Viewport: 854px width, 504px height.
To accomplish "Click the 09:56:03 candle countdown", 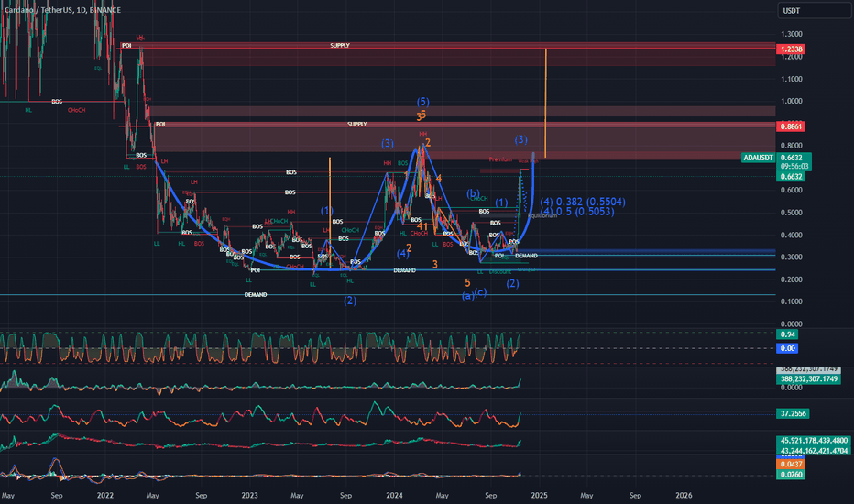I will coord(794,166).
